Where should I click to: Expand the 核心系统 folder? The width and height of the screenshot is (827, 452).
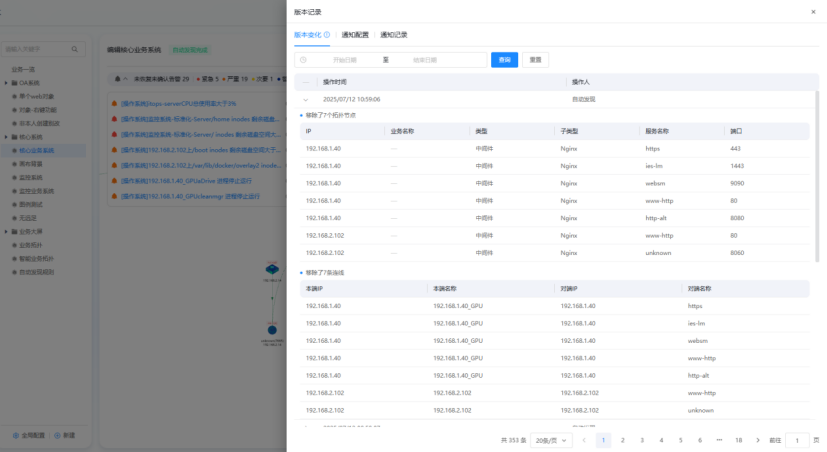pos(6,137)
